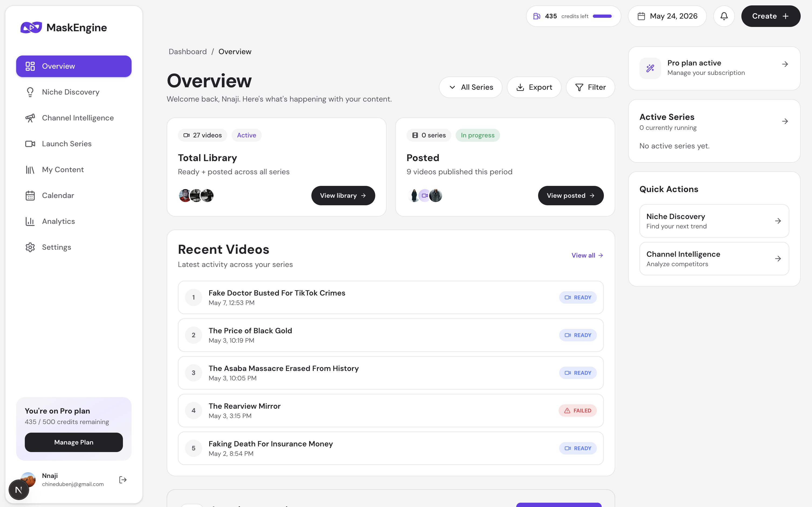Image resolution: width=812 pixels, height=507 pixels.
Task: Open Channel Intelligence sidebar item
Action: click(x=74, y=118)
